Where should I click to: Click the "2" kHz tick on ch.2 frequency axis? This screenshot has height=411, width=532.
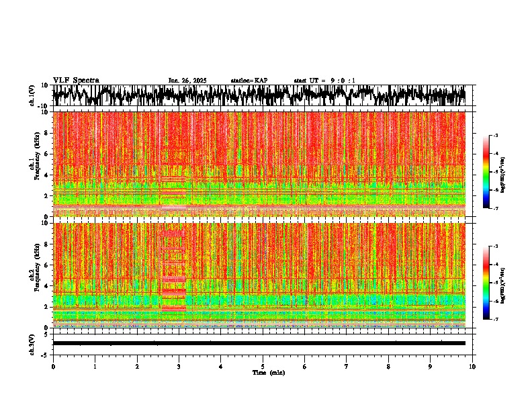click(x=46, y=307)
